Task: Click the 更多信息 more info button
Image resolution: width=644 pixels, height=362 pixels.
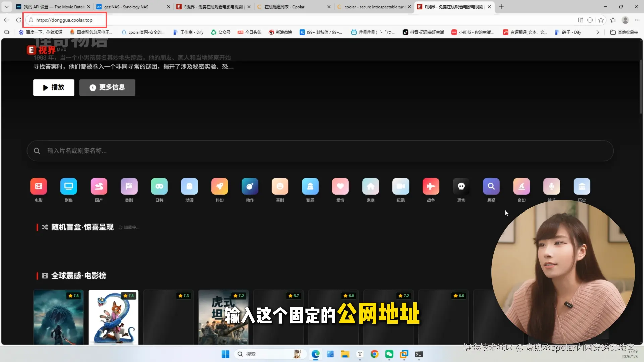Action: click(x=107, y=87)
